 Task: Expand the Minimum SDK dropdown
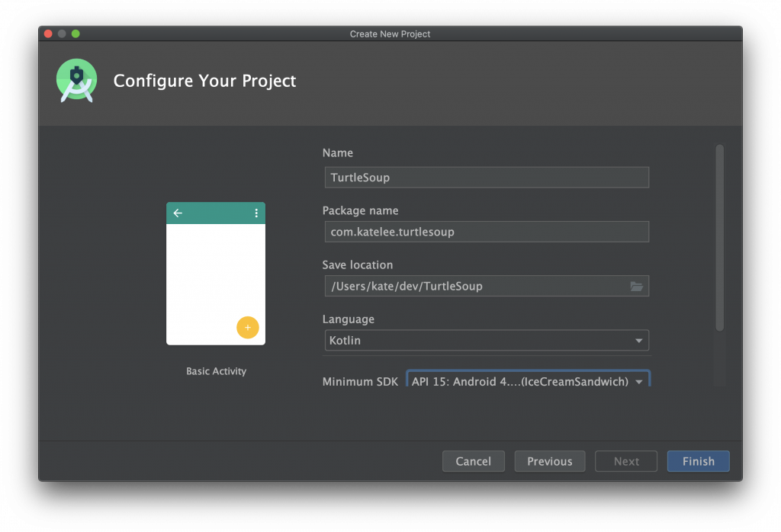528,381
